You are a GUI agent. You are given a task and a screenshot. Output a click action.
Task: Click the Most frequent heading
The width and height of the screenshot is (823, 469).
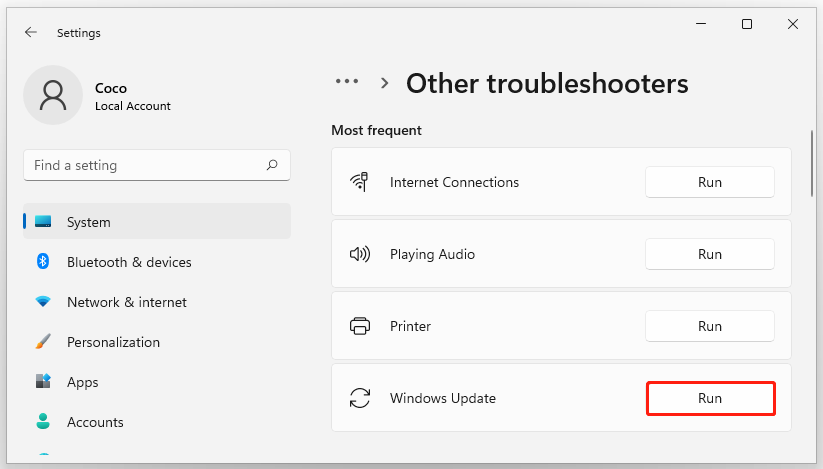(376, 130)
